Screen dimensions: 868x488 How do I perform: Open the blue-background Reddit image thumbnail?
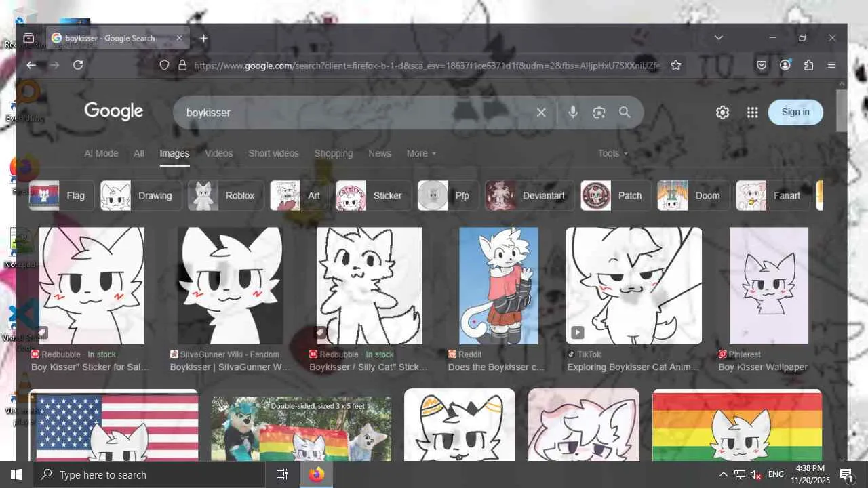click(498, 286)
